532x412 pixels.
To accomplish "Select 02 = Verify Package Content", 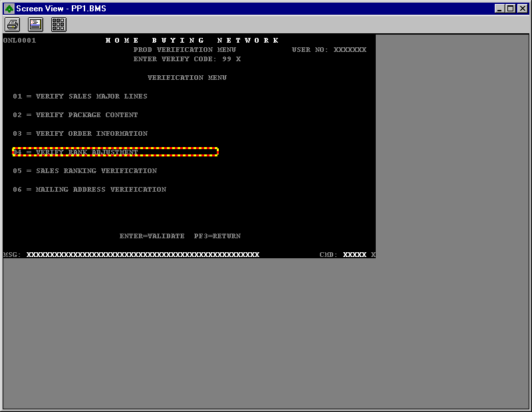I will pyautogui.click(x=75, y=115).
